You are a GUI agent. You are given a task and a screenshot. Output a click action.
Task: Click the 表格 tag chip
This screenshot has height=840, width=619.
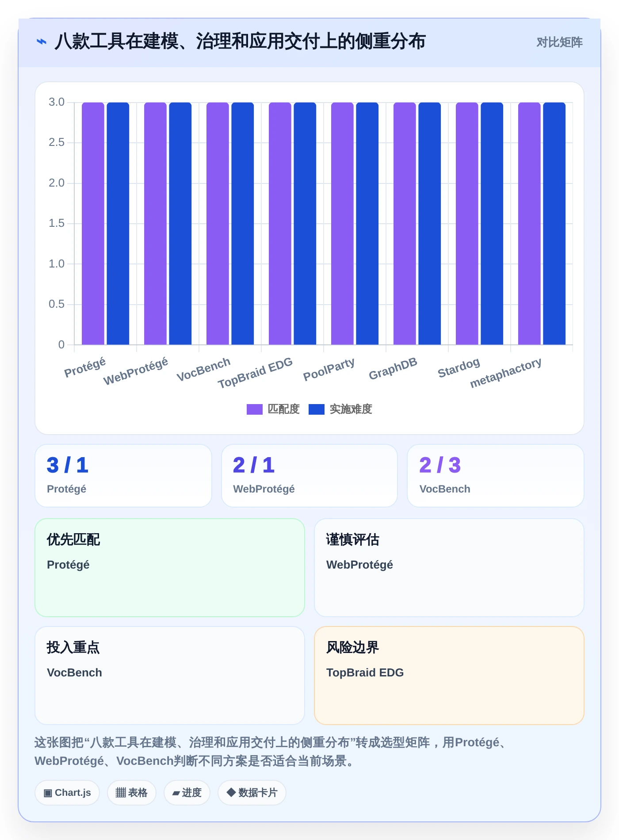click(x=132, y=793)
